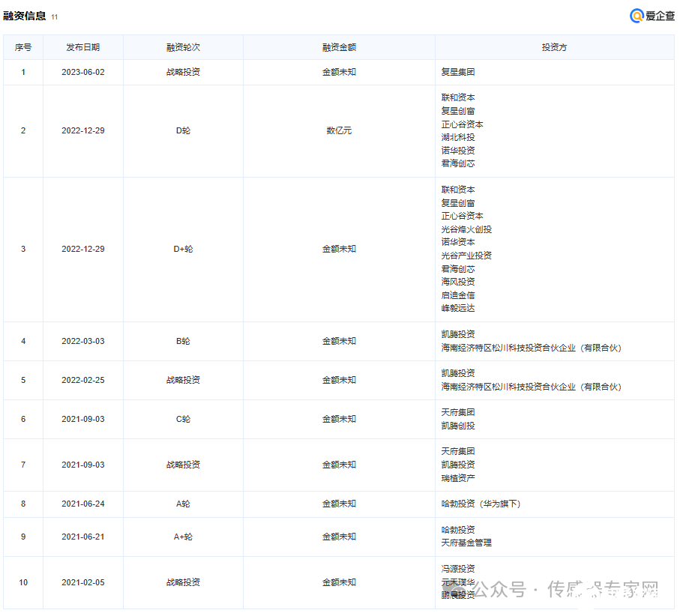Click investor 海风投资
Image resolution: width=680 pixels, height=616 pixels.
458,282
